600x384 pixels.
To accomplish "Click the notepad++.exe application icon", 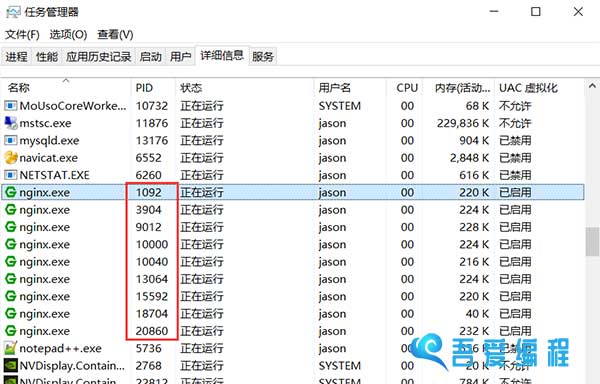I will pyautogui.click(x=11, y=348).
